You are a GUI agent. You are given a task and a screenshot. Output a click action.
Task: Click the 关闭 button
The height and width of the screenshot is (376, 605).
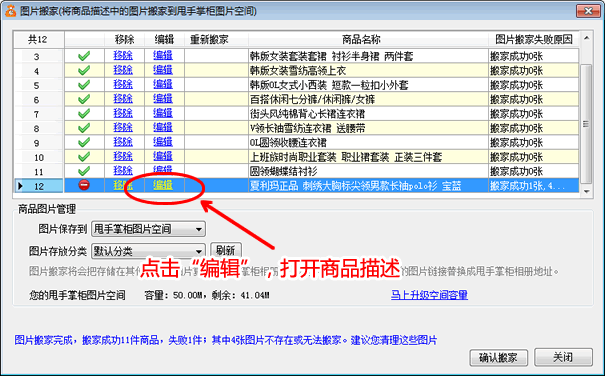(563, 357)
